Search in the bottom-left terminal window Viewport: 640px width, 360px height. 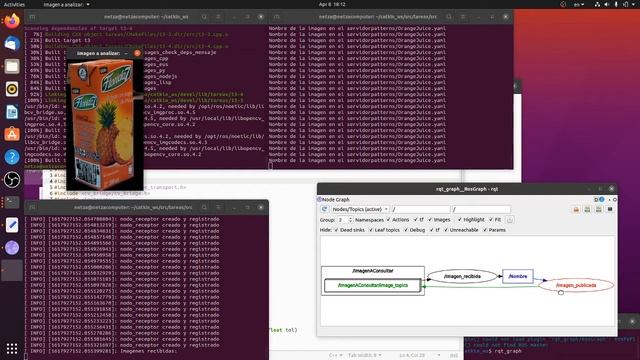tap(204, 207)
